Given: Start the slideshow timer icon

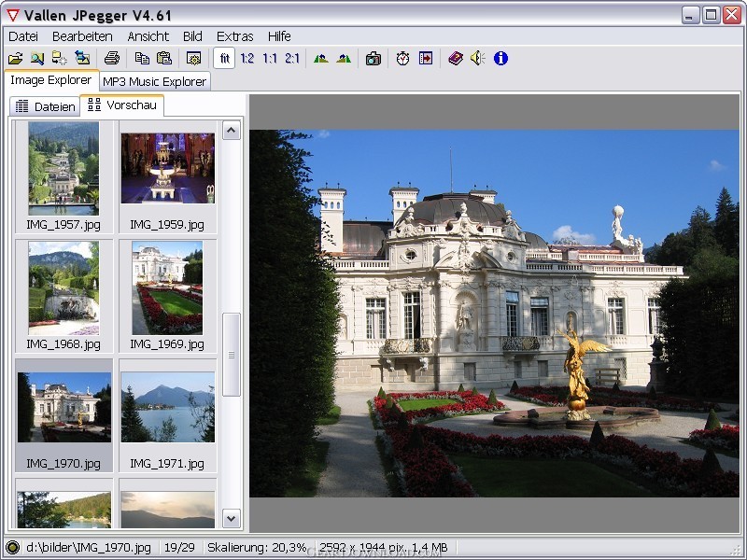Looking at the screenshot, I should [x=402, y=59].
